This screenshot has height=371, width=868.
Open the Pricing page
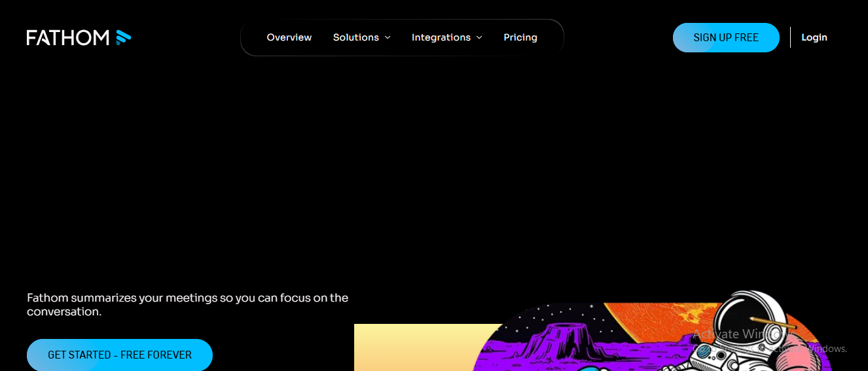[520, 37]
